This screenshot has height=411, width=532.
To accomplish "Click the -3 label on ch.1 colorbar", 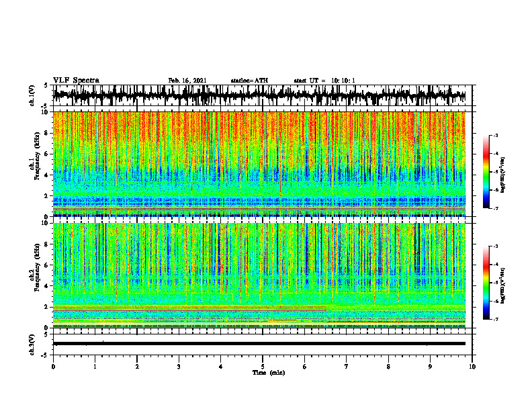I will point(496,136).
